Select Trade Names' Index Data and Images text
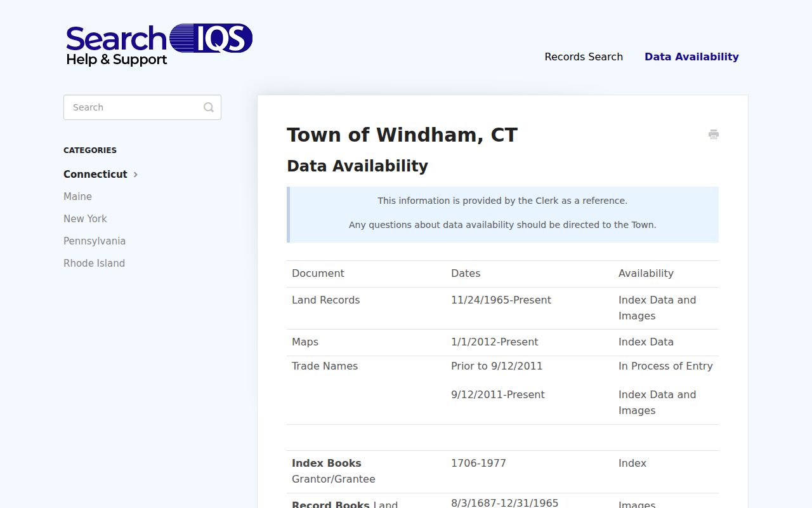 click(657, 403)
